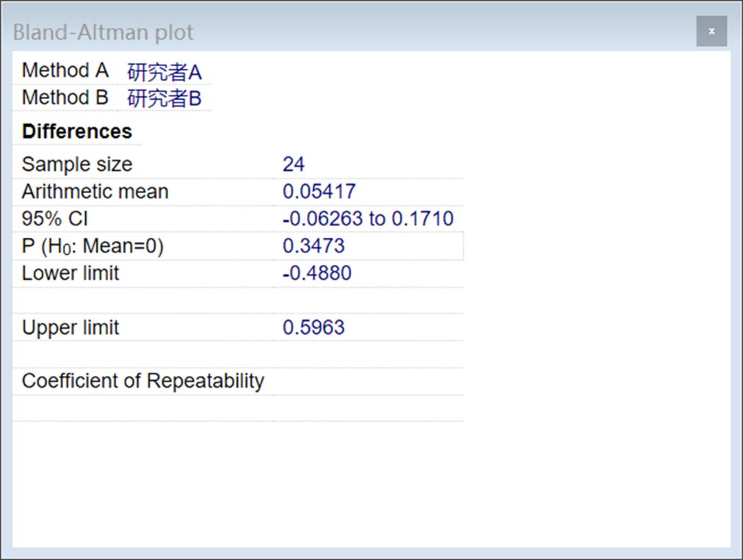Click the 研究者B variable name
The width and height of the screenshot is (743, 560).
pos(164,98)
